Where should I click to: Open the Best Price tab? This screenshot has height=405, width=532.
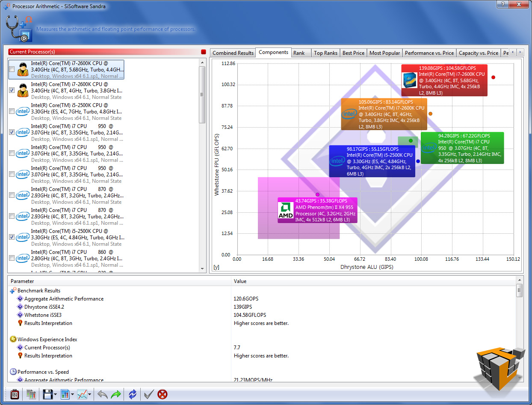click(x=354, y=53)
